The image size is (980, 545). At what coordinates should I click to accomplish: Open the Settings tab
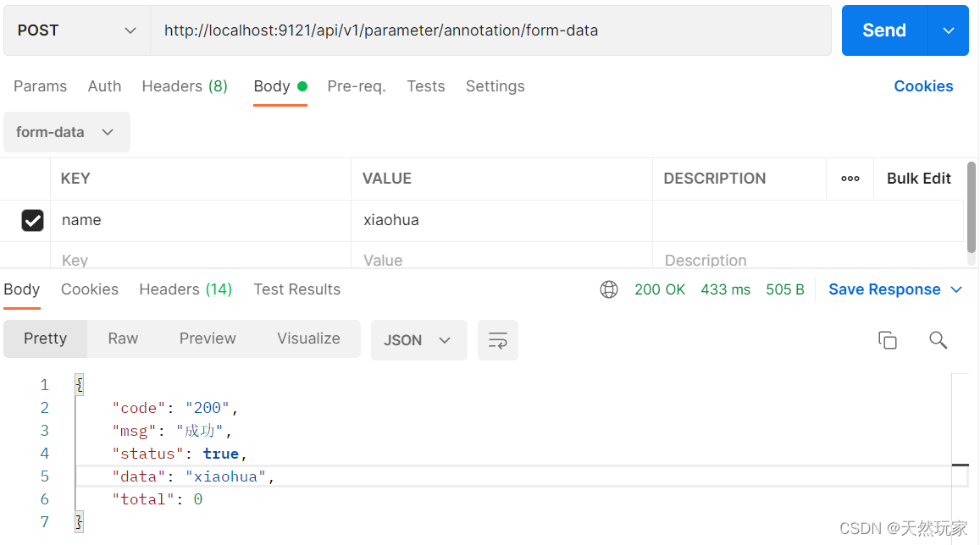(495, 86)
